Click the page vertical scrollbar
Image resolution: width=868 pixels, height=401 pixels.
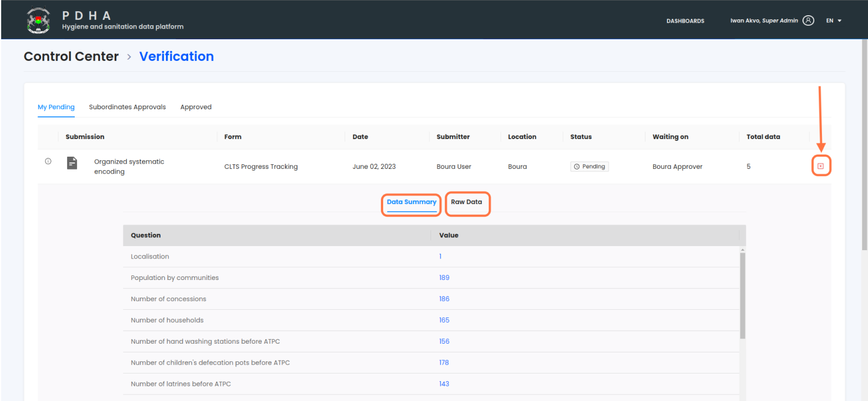[864, 146]
